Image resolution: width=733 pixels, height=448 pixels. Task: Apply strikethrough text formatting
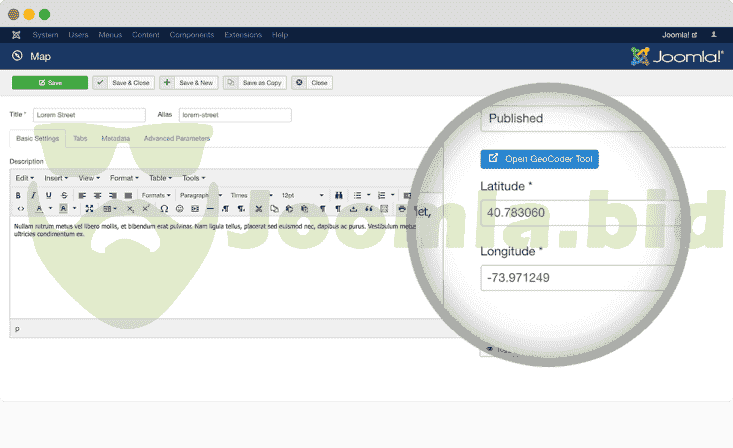point(64,195)
